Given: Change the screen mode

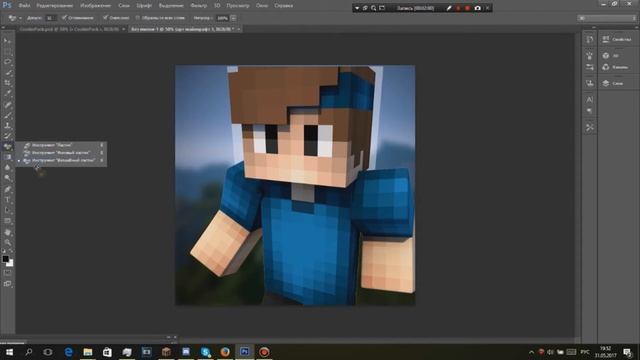Looking at the screenshot, I should [x=7, y=283].
